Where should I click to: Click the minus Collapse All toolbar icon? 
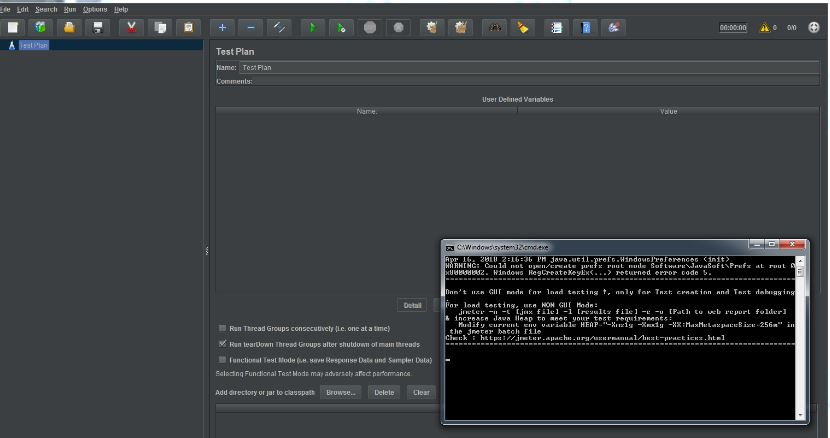(251, 28)
